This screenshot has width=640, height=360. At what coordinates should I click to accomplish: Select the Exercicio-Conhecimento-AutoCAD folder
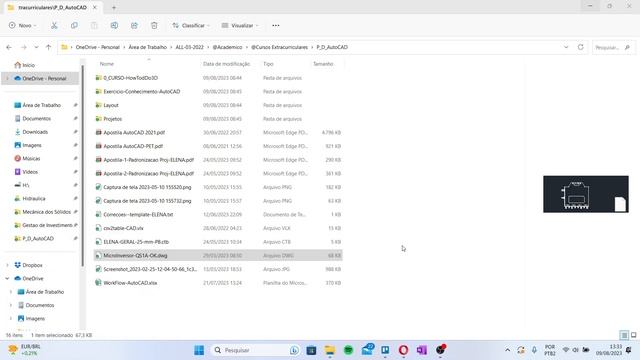(x=142, y=91)
